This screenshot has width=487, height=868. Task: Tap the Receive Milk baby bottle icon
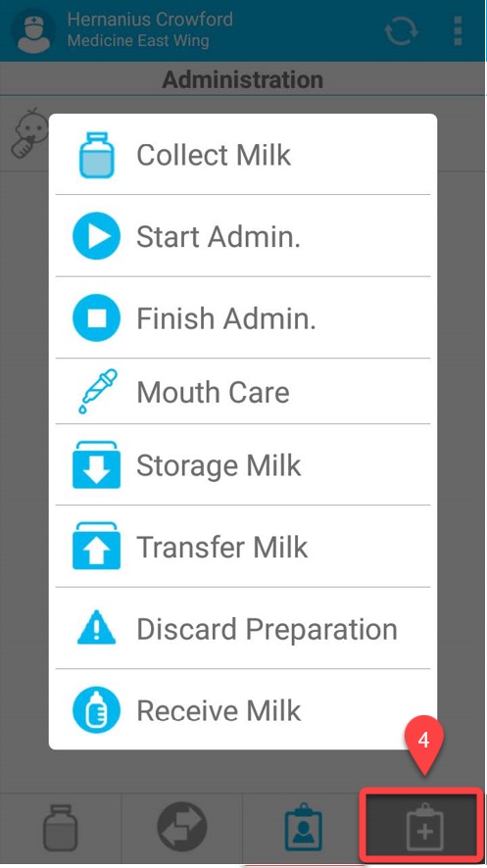click(96, 709)
